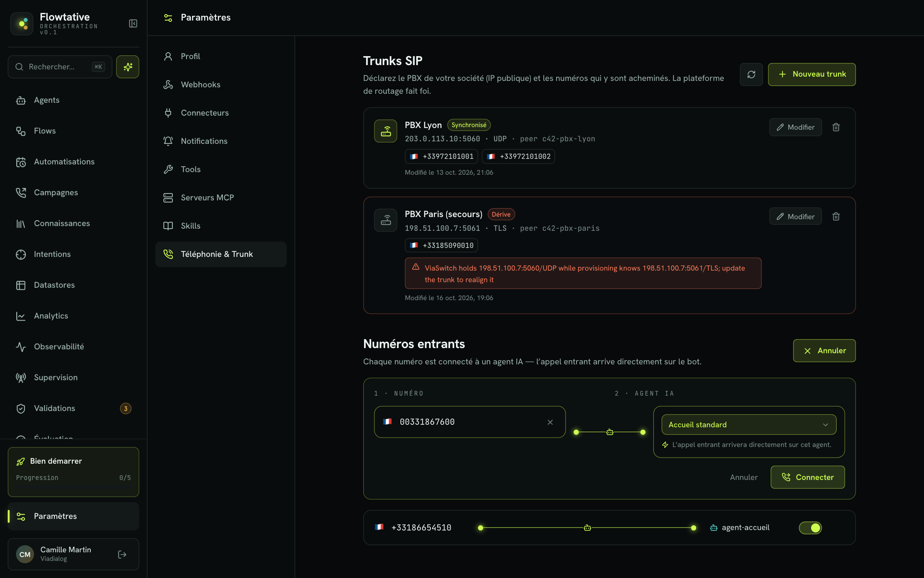Click the Nouveau trunk button
This screenshot has width=924, height=578.
tap(811, 74)
